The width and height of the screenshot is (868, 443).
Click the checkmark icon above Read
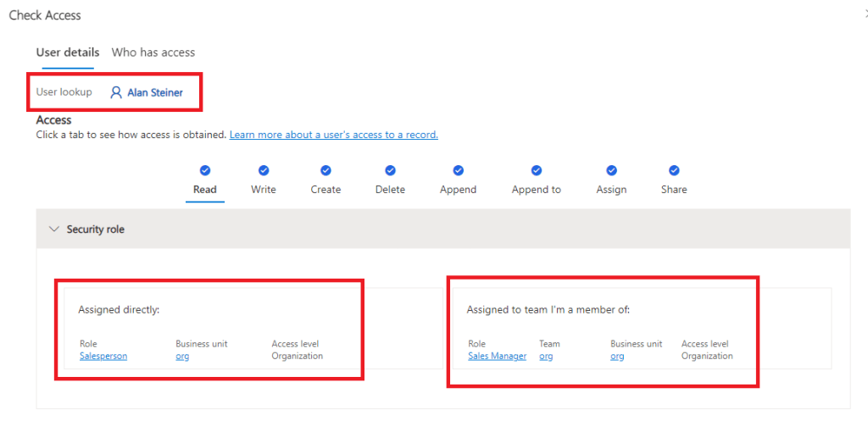pos(205,170)
